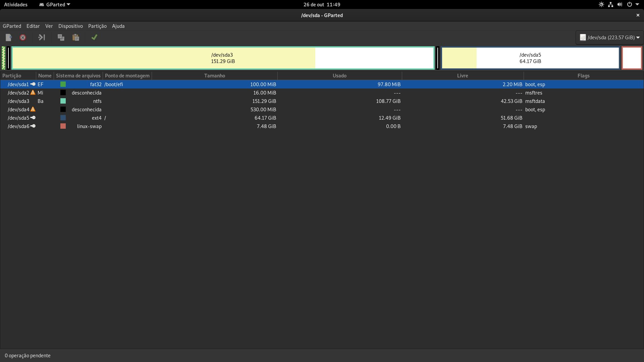Click the Nome column header
The width and height of the screenshot is (644, 362).
tap(45, 76)
